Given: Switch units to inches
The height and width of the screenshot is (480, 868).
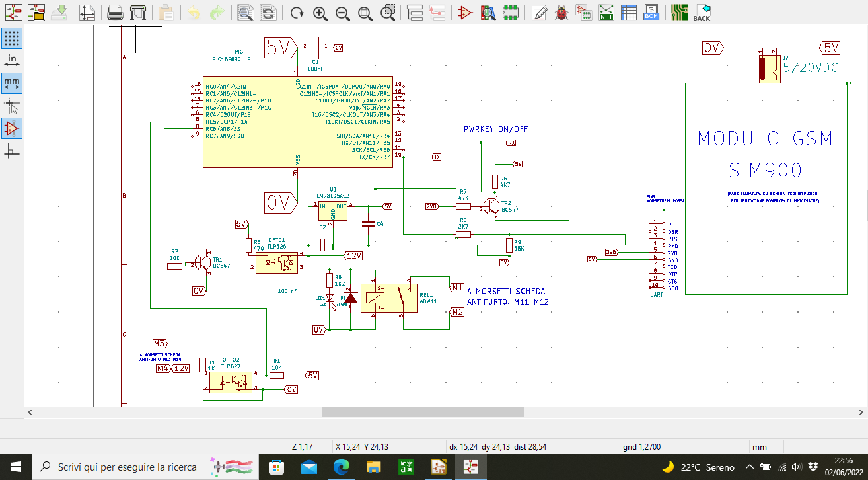Looking at the screenshot, I should tap(12, 60).
